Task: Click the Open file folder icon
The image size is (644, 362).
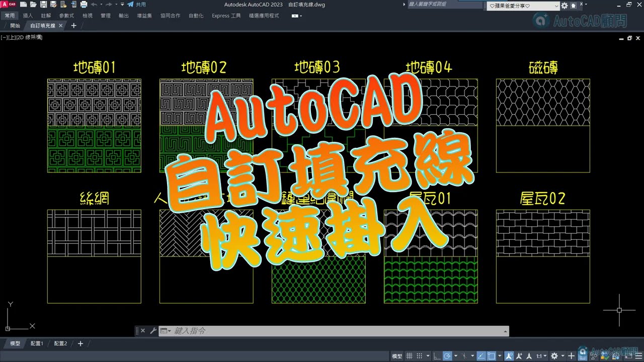Action: [33, 5]
